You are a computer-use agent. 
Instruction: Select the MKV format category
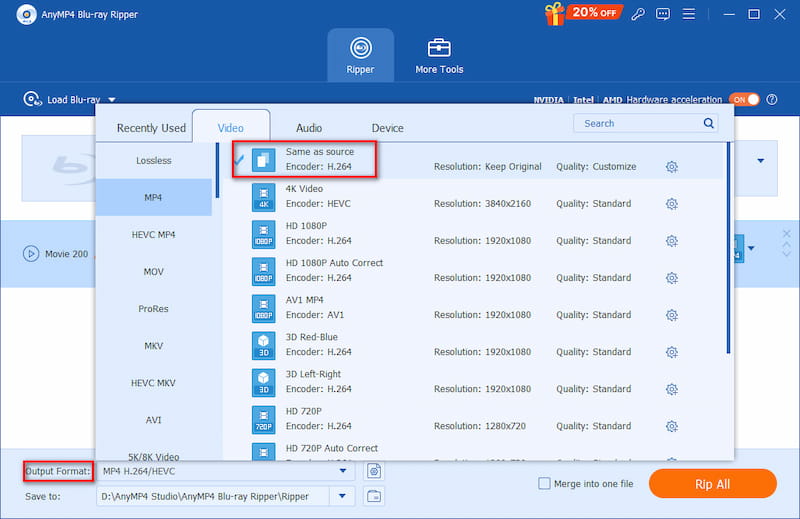pos(154,346)
